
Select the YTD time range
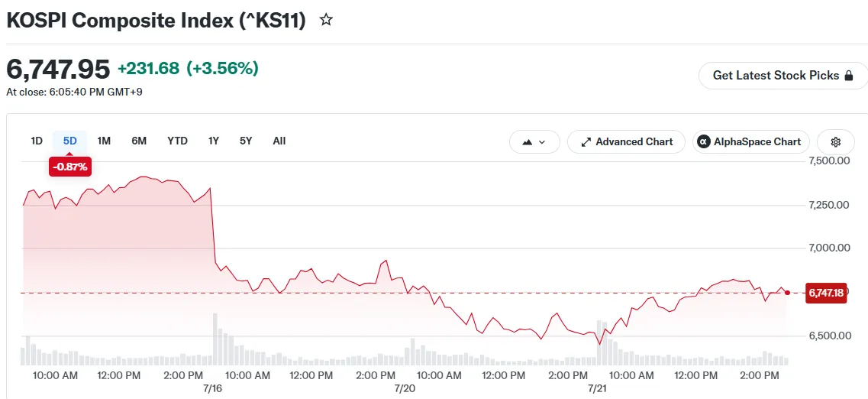(x=177, y=141)
